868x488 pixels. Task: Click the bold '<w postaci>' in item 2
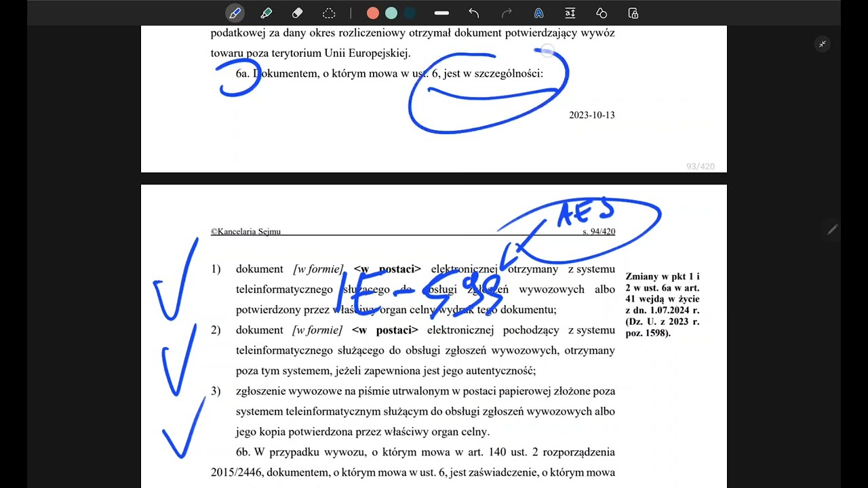click(x=385, y=330)
